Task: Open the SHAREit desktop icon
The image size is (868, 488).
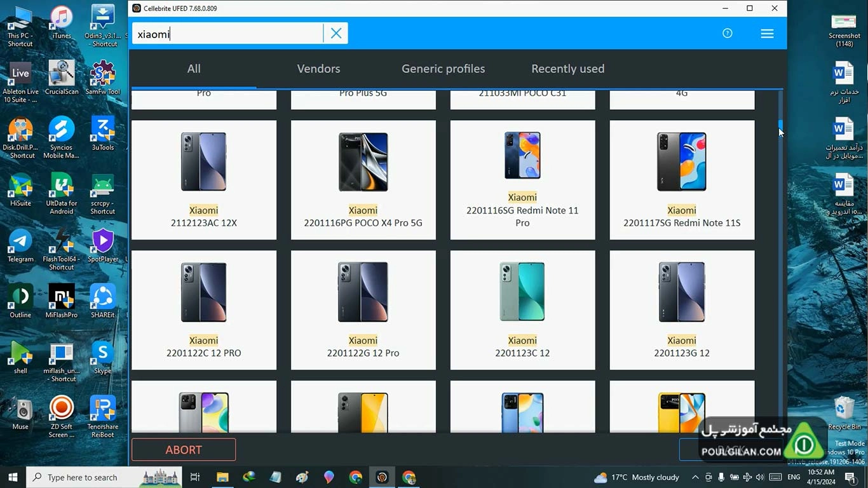Action: pyautogui.click(x=102, y=302)
